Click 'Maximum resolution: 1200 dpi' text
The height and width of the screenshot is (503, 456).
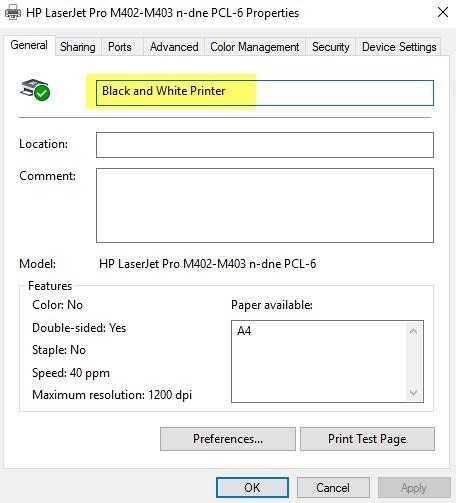coord(112,395)
